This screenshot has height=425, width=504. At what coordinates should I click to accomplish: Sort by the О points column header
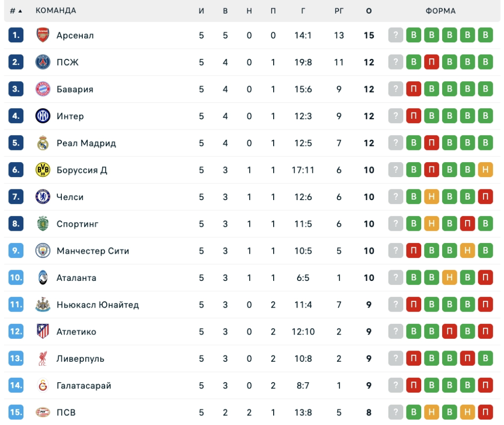(369, 11)
